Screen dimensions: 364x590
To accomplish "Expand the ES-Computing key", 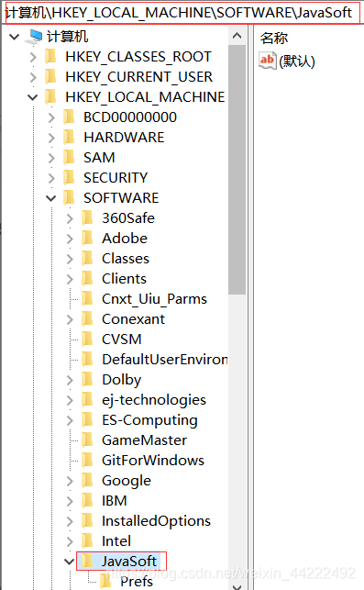I will 70,420.
